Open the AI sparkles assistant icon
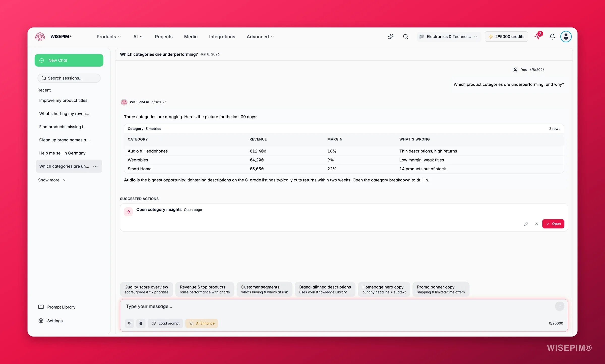This screenshot has height=364, width=605. click(x=390, y=37)
